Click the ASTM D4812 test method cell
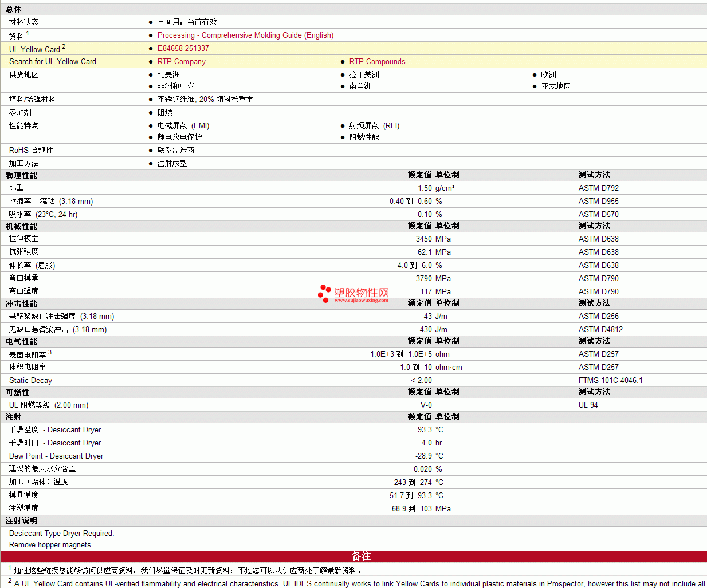This screenshot has width=707, height=588. pos(600,329)
